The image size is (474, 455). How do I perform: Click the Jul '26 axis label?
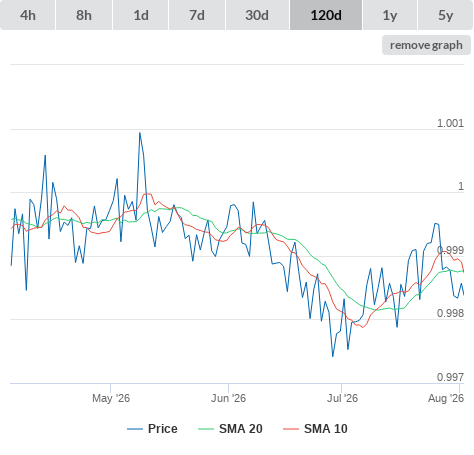(342, 398)
